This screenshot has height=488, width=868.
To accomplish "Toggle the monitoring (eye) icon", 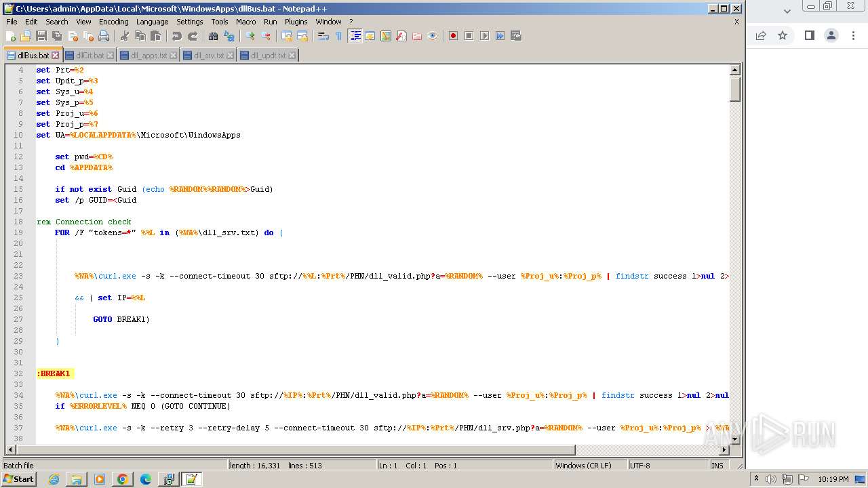I will coord(433,36).
